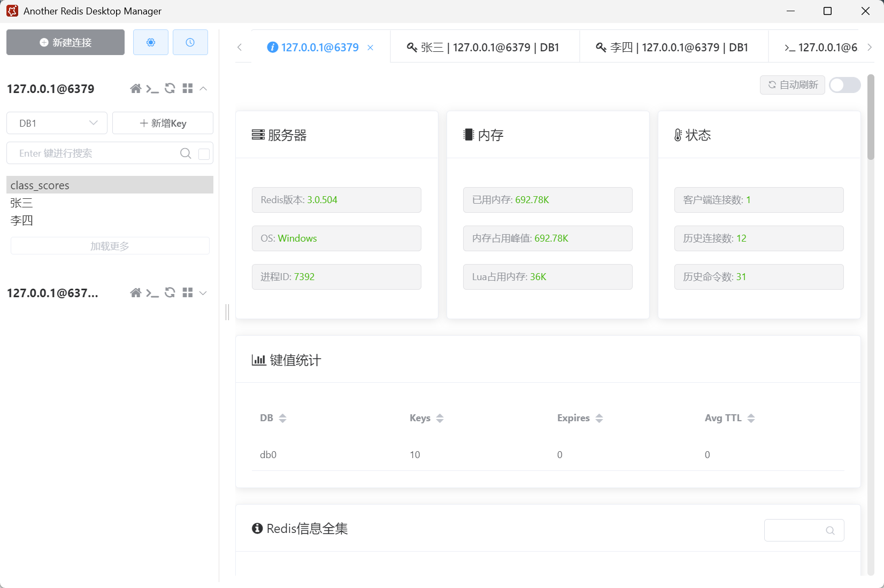Open grid menu of first connection
This screenshot has width=884, height=588.
click(x=187, y=89)
